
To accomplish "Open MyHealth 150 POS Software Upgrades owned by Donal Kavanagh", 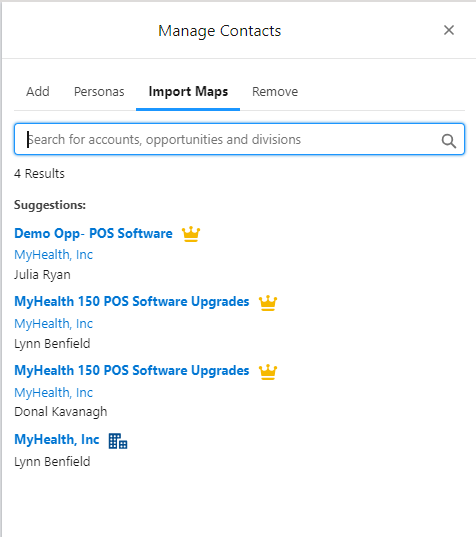I will click(x=132, y=371).
